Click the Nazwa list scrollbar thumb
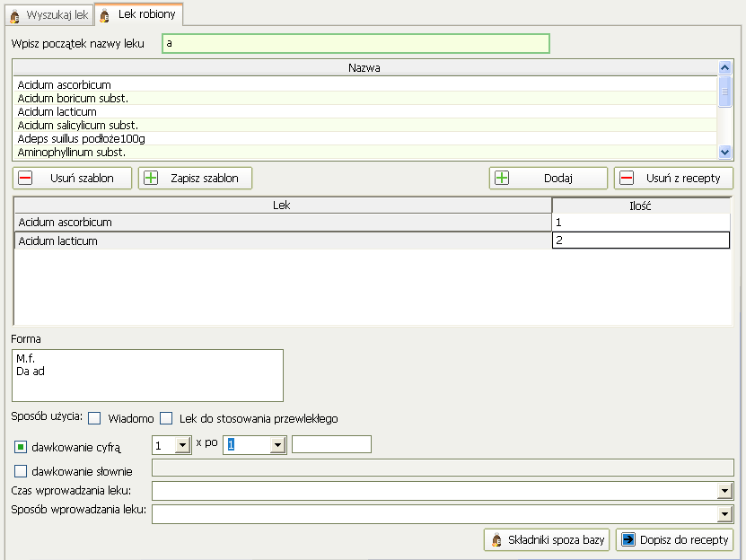The width and height of the screenshot is (746, 560). [724, 92]
